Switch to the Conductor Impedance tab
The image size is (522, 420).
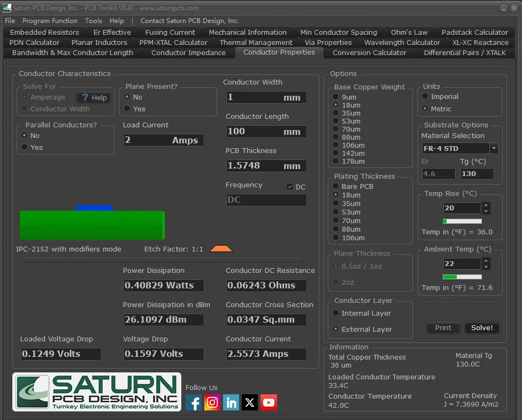tap(188, 52)
